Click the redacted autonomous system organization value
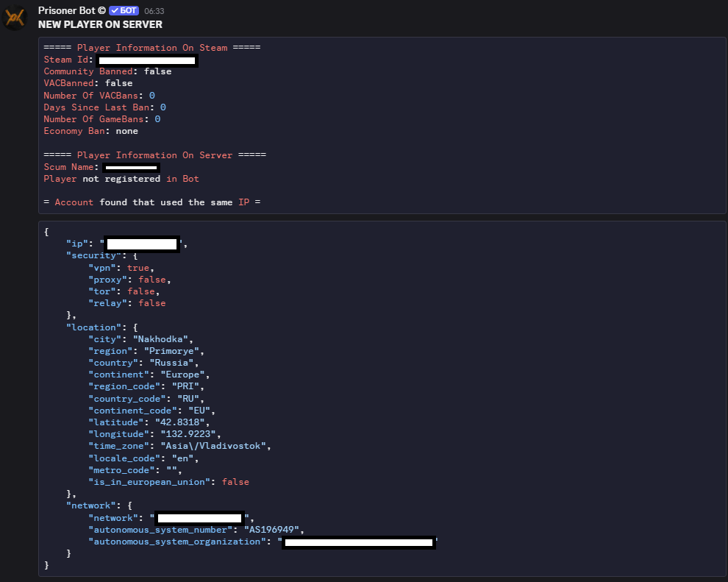This screenshot has height=582, width=728. point(359,542)
